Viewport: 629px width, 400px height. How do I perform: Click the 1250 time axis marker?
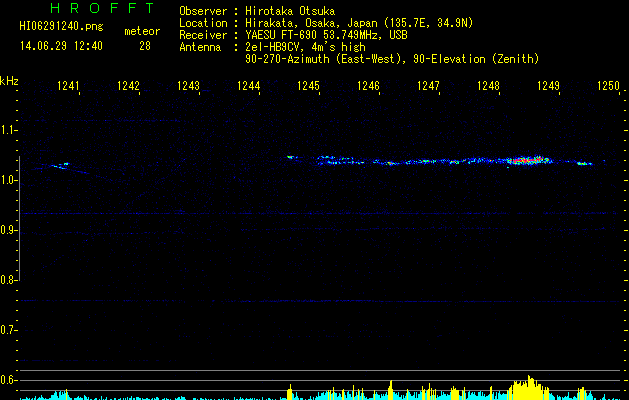pyautogui.click(x=609, y=85)
